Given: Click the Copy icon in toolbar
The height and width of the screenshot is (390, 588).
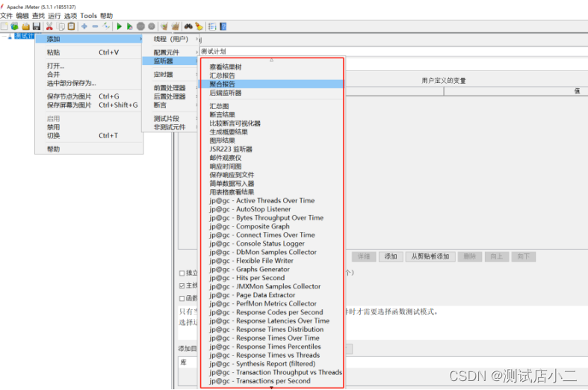Looking at the screenshot, I should (x=61, y=26).
